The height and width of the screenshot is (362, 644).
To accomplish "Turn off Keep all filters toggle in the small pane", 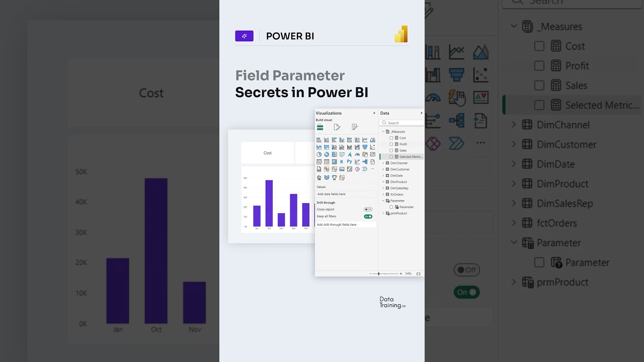I will (368, 216).
